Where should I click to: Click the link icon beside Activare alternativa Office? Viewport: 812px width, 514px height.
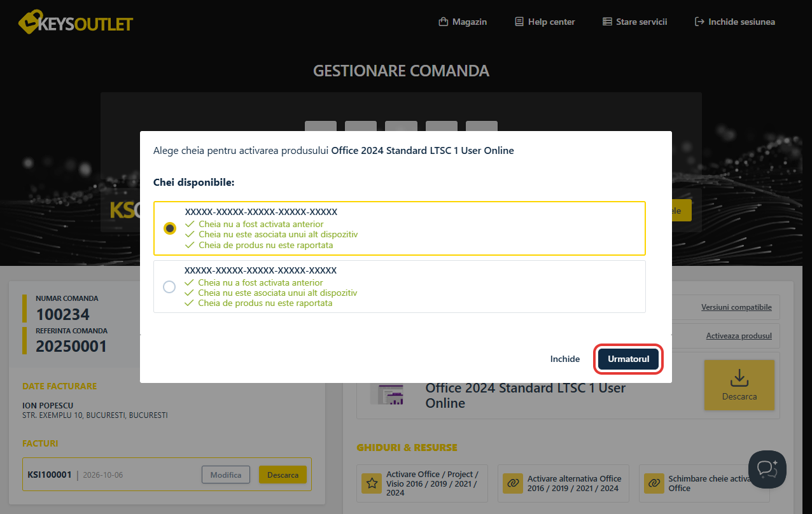click(x=512, y=483)
